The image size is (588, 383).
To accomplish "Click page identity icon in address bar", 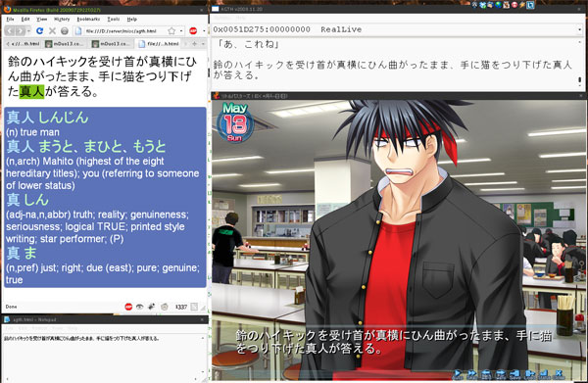I will (78, 31).
